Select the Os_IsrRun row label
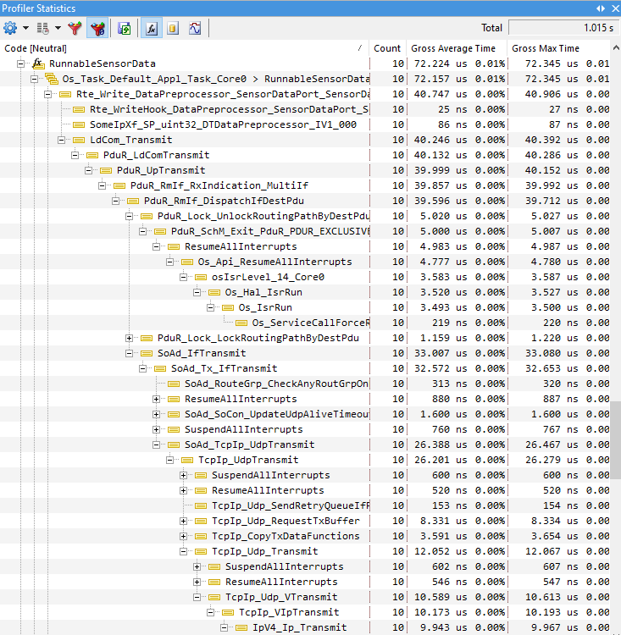 point(265,308)
